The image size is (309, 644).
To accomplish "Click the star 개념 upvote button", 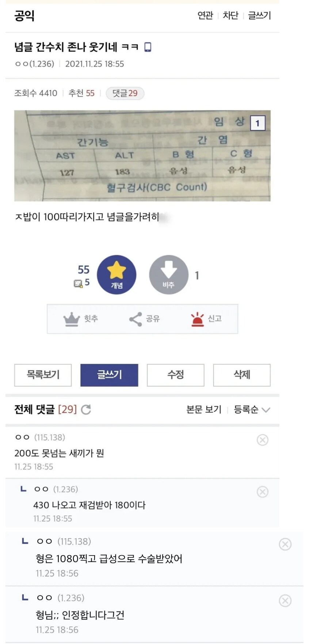I will [117, 274].
